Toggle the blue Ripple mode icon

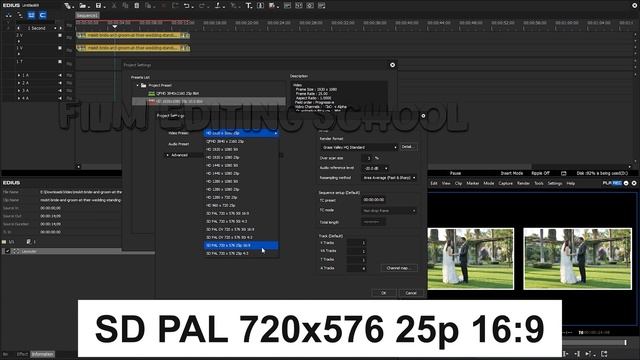(x=31, y=15)
